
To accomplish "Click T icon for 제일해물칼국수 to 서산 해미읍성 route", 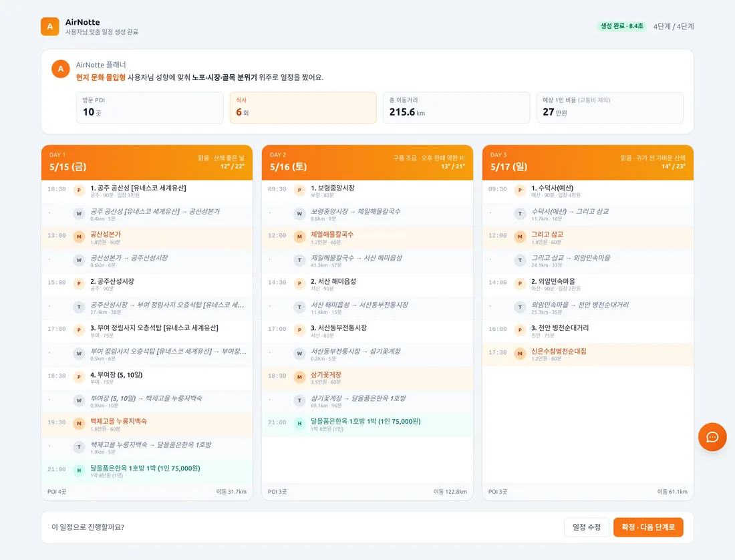I will pos(299,260).
